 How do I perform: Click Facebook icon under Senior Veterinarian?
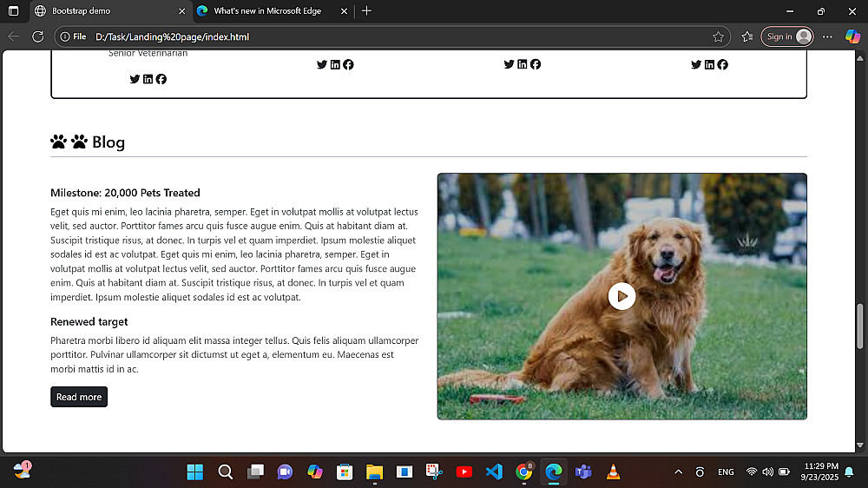[161, 79]
